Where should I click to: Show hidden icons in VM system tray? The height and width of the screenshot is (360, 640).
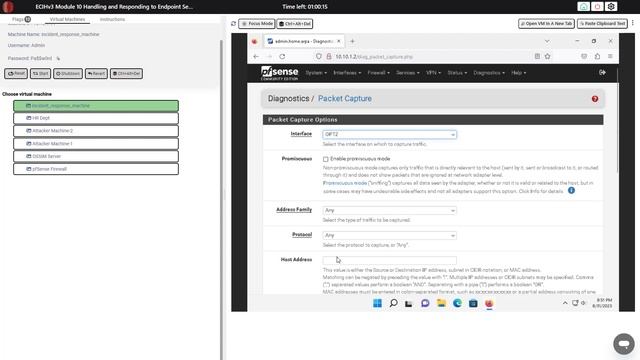point(565,303)
